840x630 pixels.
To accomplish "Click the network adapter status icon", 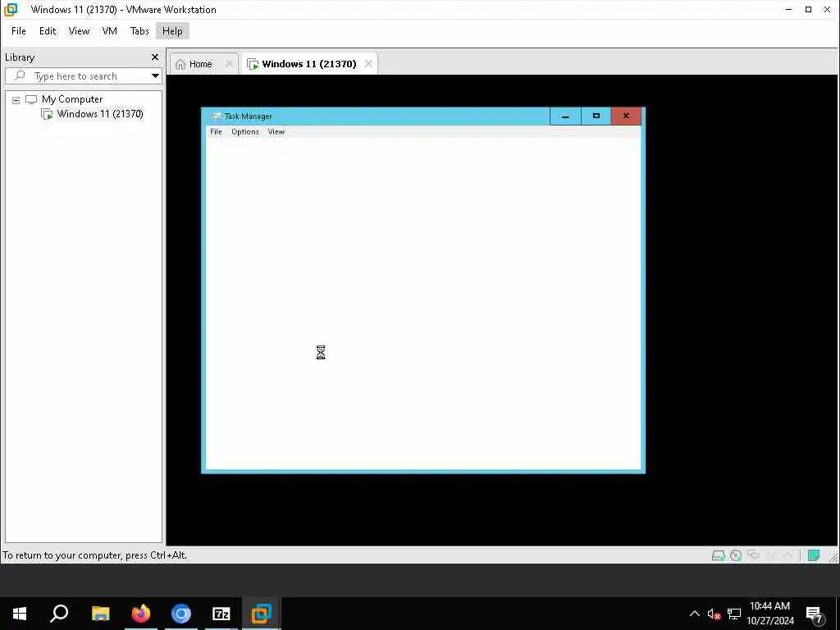I will tap(753, 555).
